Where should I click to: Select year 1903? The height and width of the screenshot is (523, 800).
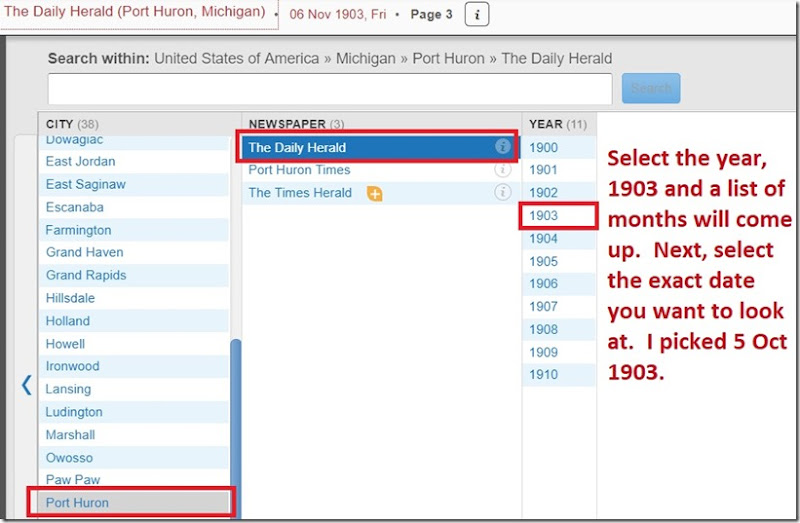point(559,215)
